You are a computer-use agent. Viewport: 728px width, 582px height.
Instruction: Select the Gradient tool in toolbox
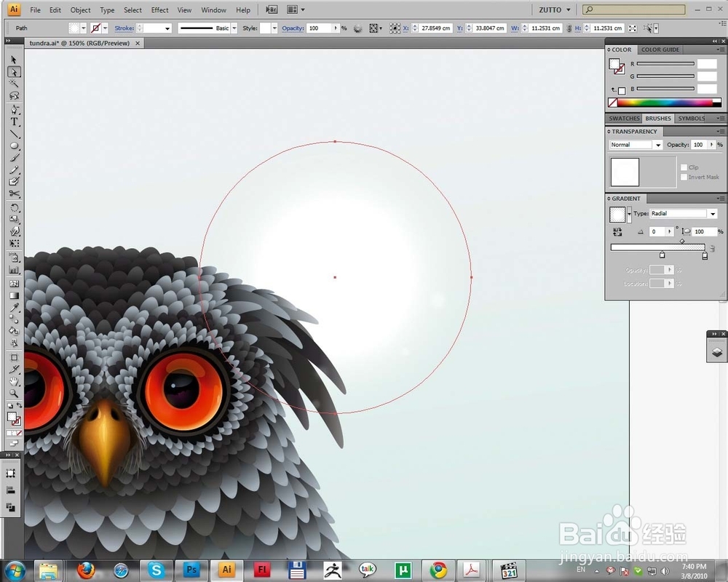tap(14, 295)
